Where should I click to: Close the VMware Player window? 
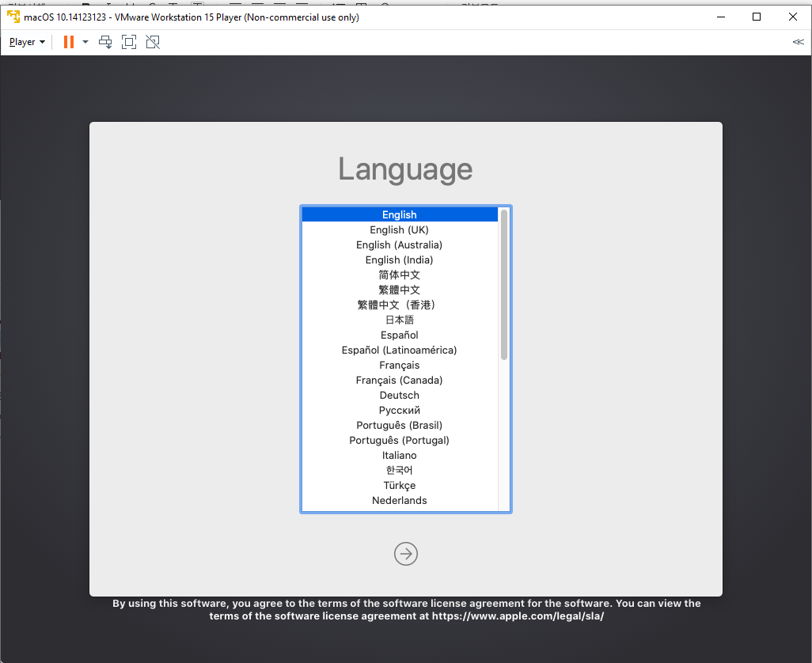793,17
